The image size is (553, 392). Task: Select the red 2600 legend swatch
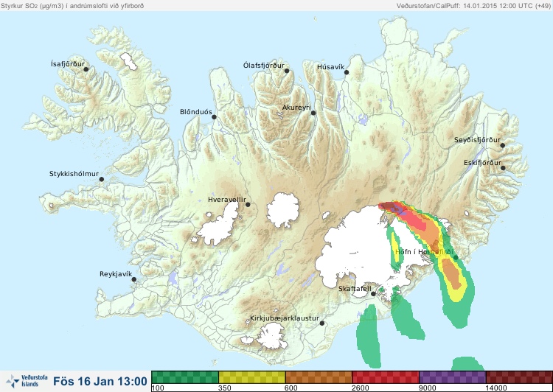coord(386,377)
